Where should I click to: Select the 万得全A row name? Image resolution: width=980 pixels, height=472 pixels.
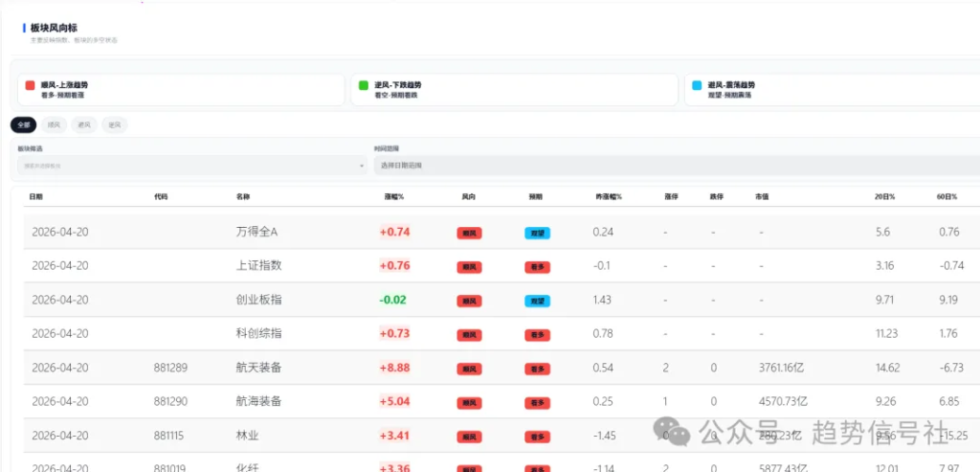tap(256, 232)
